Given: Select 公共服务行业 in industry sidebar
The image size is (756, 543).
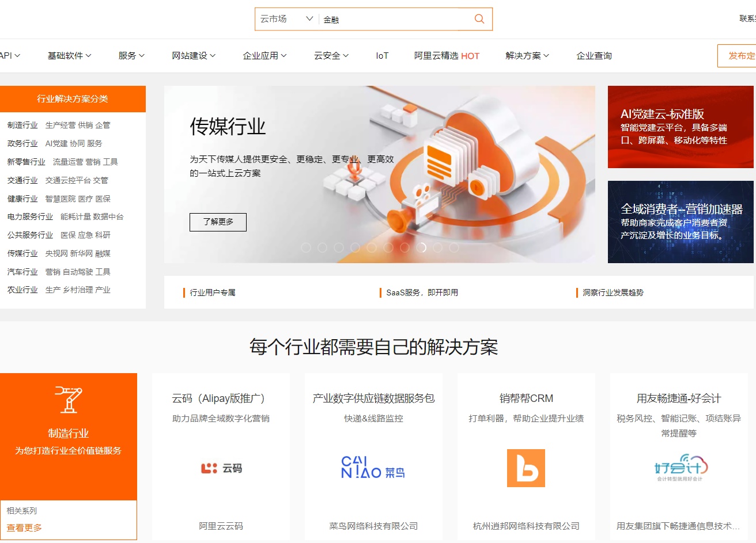Looking at the screenshot, I should pyautogui.click(x=30, y=235).
